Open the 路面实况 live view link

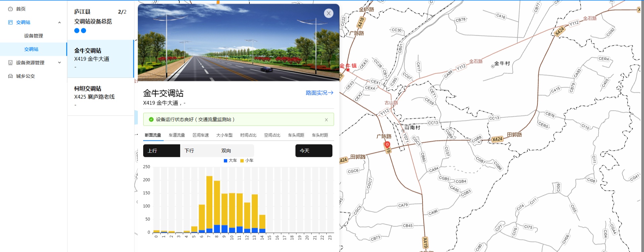[x=319, y=93]
